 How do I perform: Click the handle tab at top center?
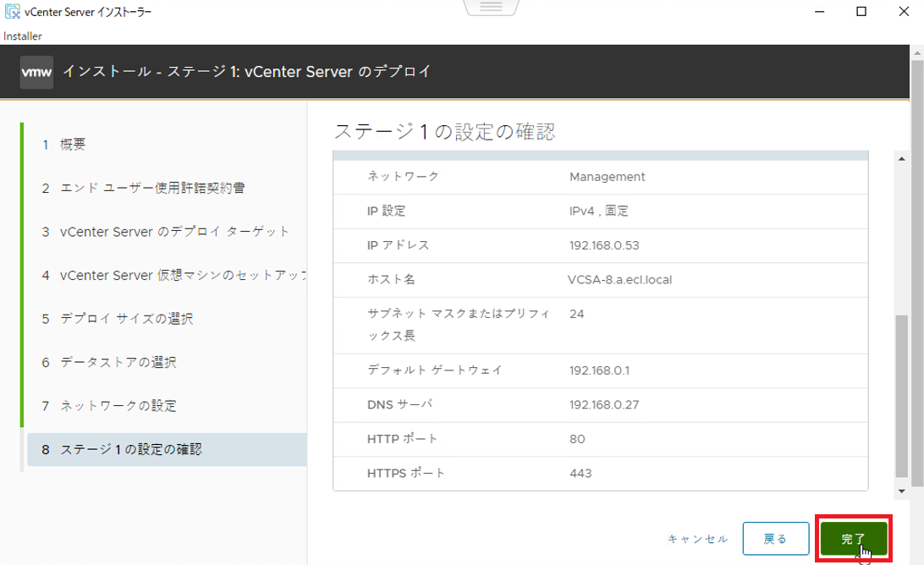coord(492,7)
